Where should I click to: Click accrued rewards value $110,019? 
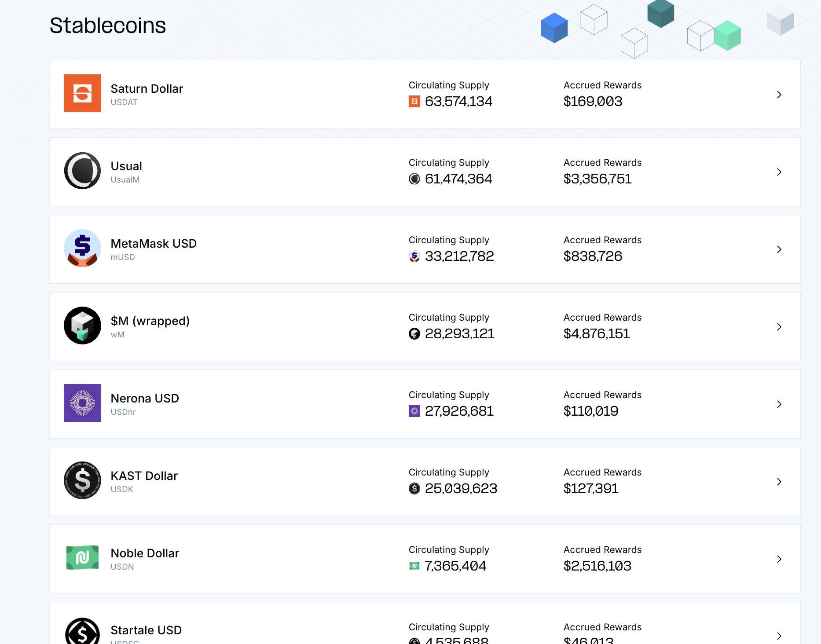pos(591,411)
